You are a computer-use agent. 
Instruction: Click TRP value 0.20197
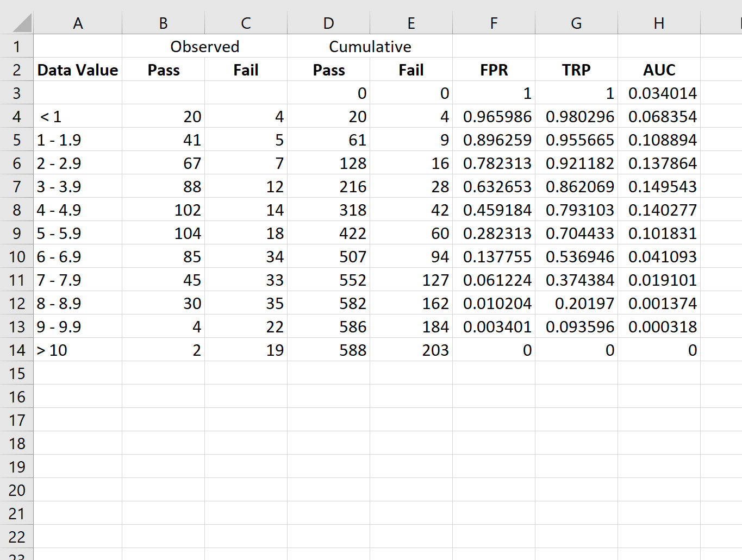click(x=576, y=303)
